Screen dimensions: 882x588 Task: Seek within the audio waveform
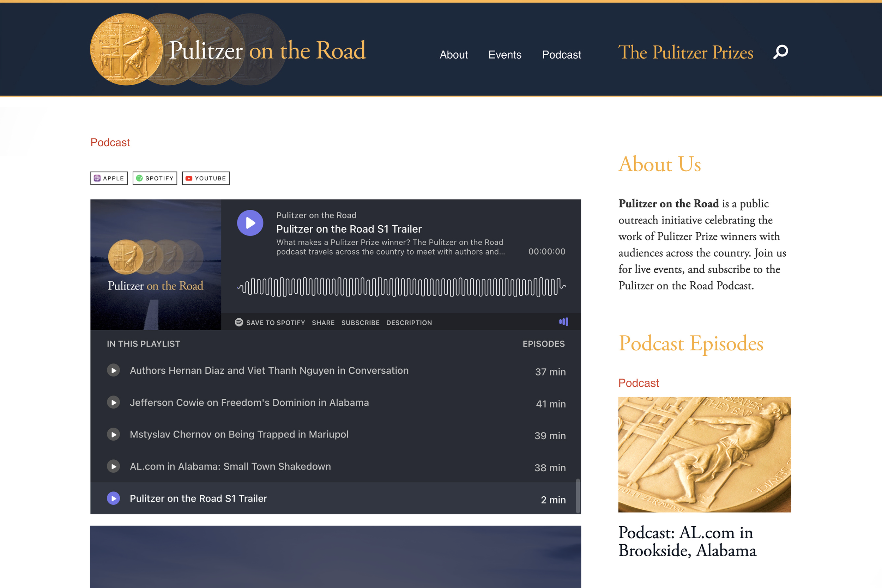pos(401,287)
